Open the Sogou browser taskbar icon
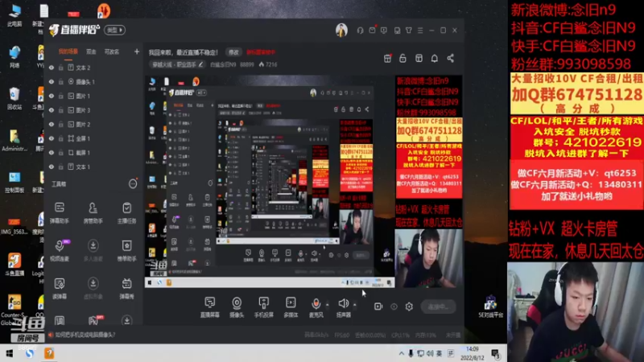Image resolution: width=644 pixels, height=362 pixels. [x=30, y=353]
